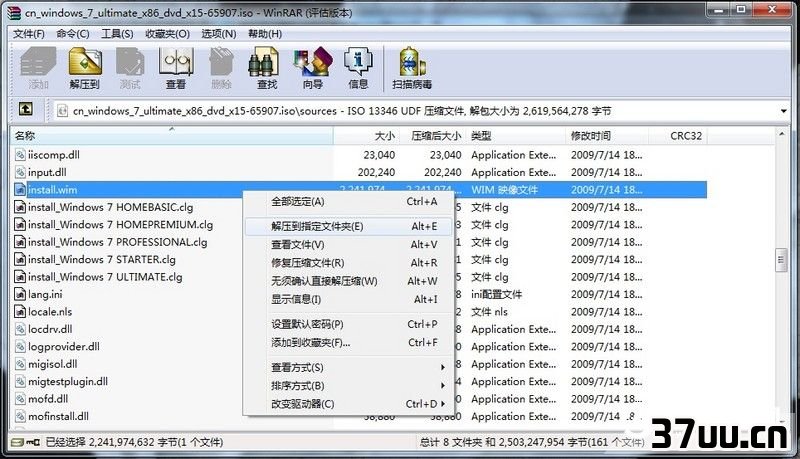The width and height of the screenshot is (800, 459).
Task: Choose 显示信息(I) in context menu
Action: [x=349, y=299]
